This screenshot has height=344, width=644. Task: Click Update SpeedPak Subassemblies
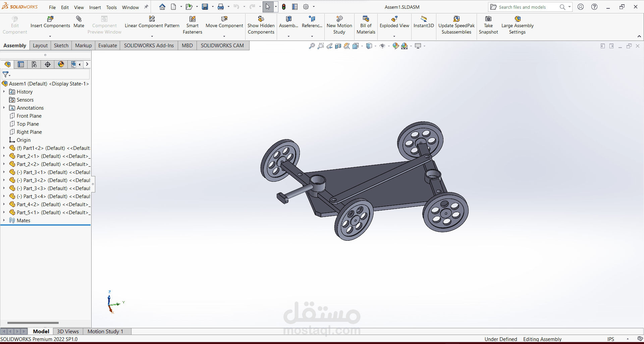(457, 25)
